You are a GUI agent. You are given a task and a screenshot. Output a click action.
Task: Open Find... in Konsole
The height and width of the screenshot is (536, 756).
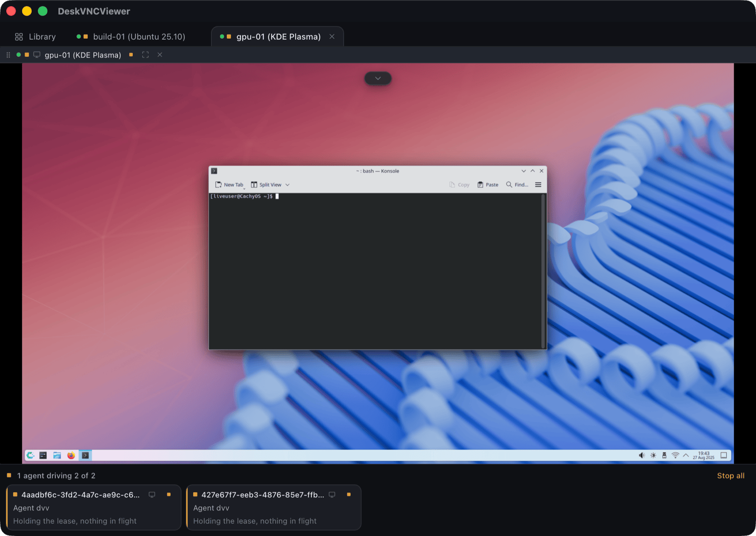[x=517, y=185]
